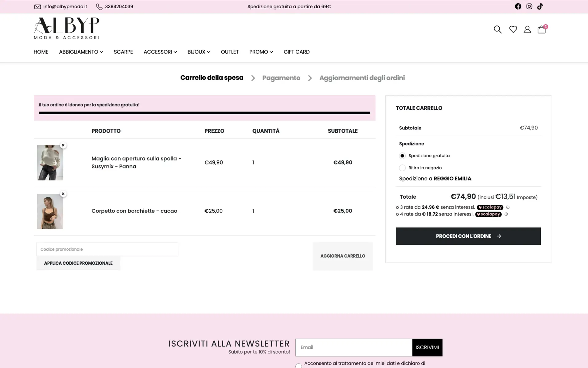Expand the Abbigliamento dropdown menu
Screen dimensions: 588x368
click(x=81, y=52)
